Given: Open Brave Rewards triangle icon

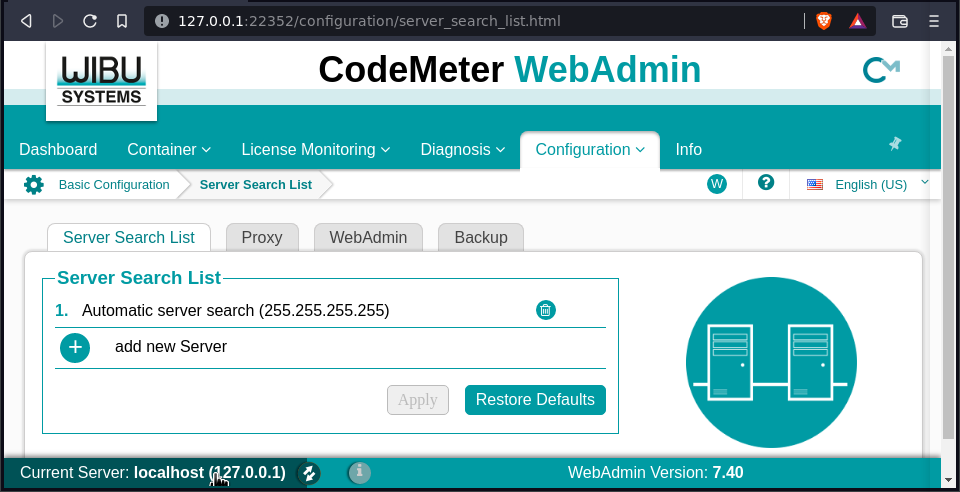Looking at the screenshot, I should [858, 21].
